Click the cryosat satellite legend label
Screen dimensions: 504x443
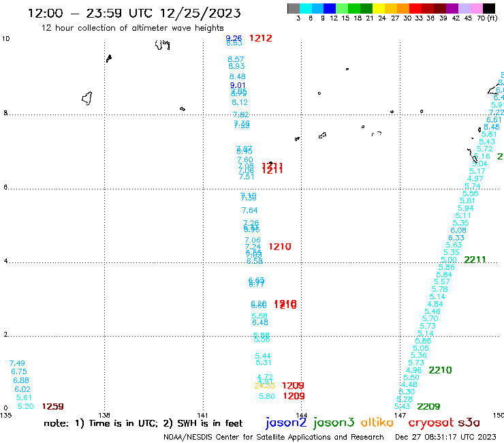tap(431, 423)
